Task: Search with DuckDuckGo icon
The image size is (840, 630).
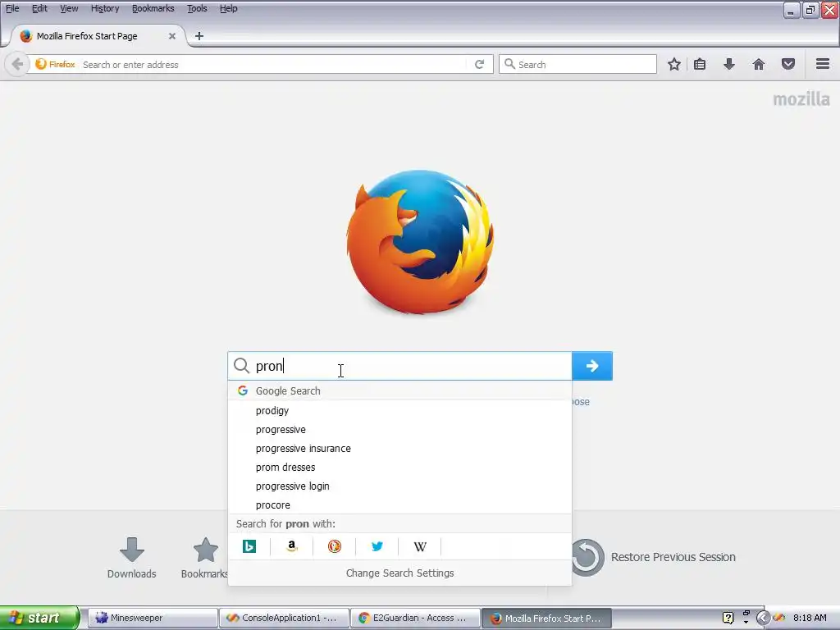Action: [x=335, y=546]
